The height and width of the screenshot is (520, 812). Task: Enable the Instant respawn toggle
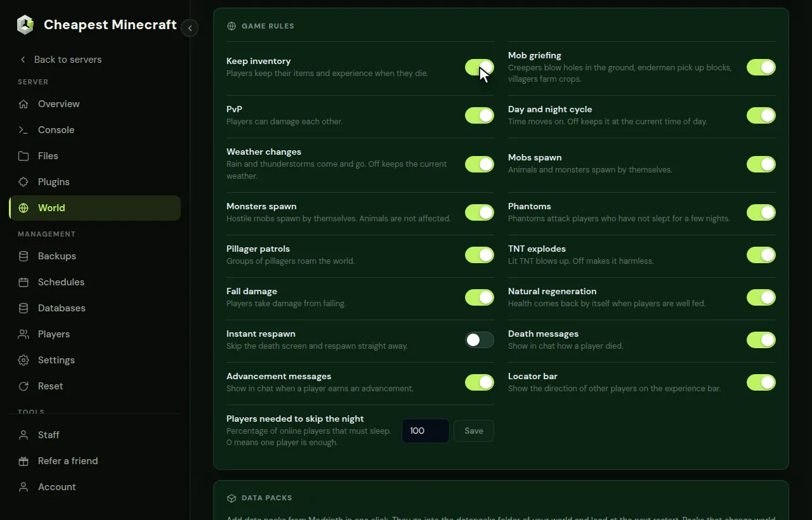pos(480,340)
